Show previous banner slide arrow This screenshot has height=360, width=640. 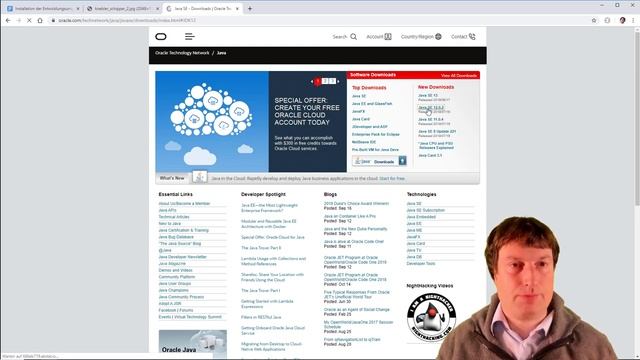click(312, 81)
